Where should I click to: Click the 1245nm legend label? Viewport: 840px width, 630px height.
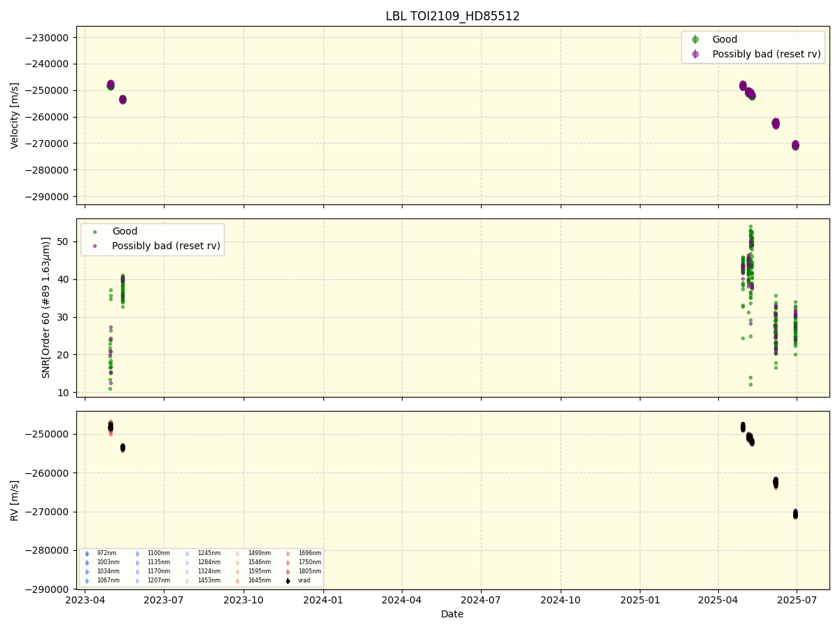[x=209, y=553]
